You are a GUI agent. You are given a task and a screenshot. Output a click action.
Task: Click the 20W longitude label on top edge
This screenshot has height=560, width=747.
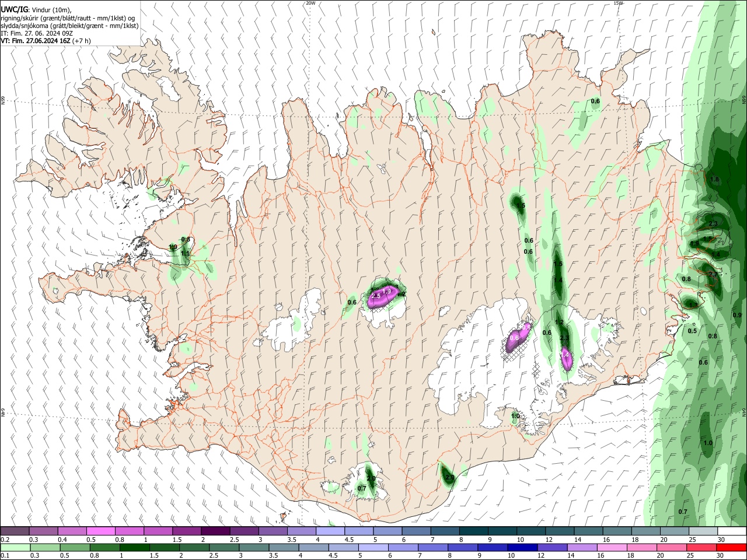tap(310, 3)
